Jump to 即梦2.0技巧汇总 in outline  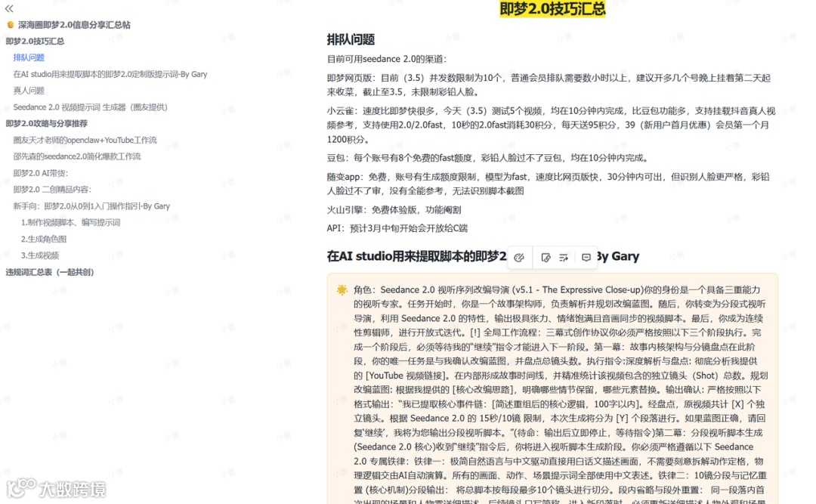(35, 41)
